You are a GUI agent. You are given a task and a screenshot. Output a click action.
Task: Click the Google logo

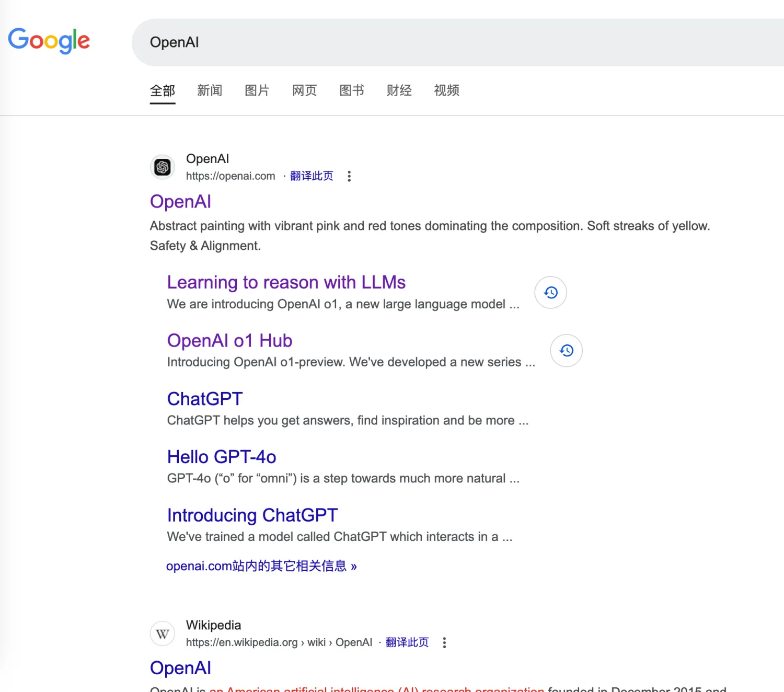49,41
